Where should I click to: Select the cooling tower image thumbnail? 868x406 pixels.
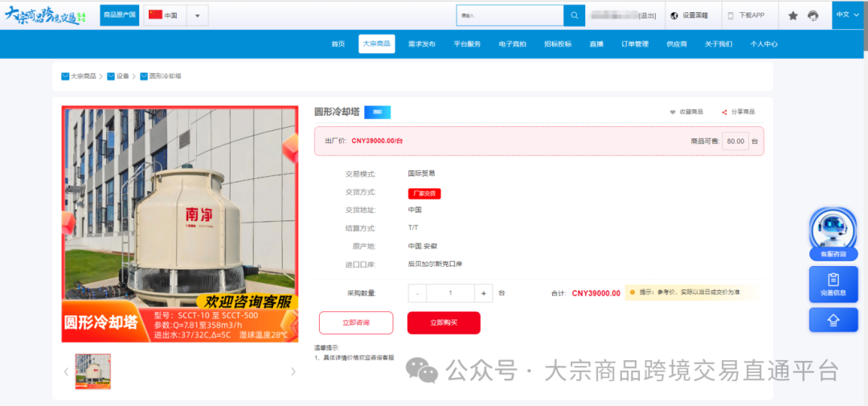click(93, 371)
